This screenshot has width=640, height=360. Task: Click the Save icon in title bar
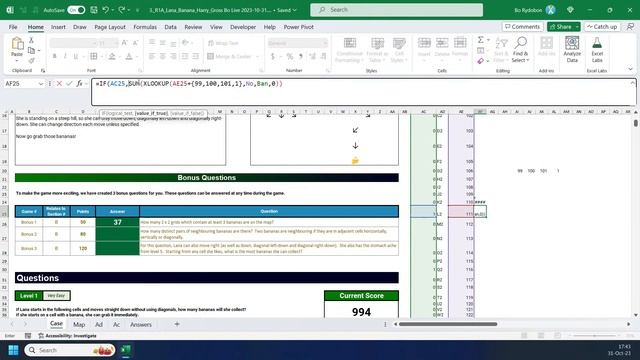click(93, 10)
